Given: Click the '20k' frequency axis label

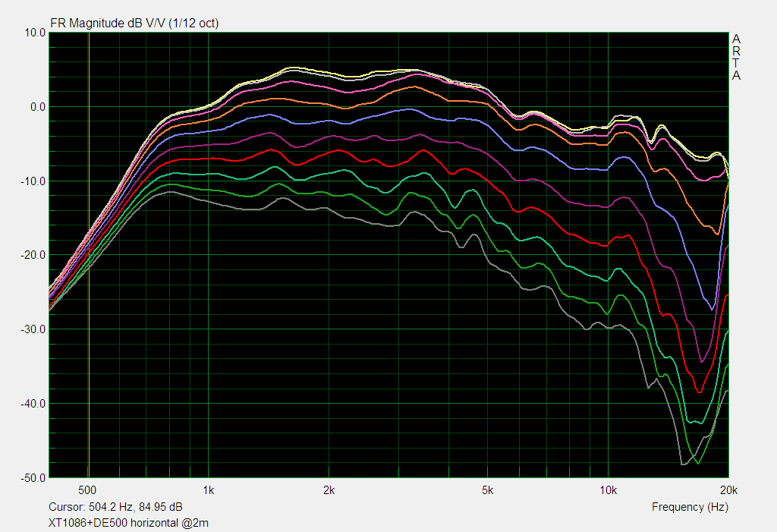Looking at the screenshot, I should 728,490.
